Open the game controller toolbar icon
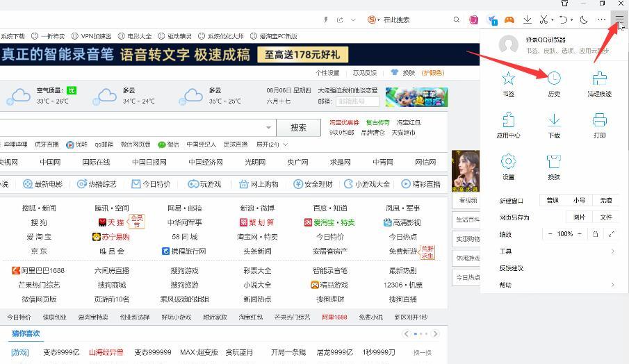Viewport: 629px width, 364px height. point(509,19)
